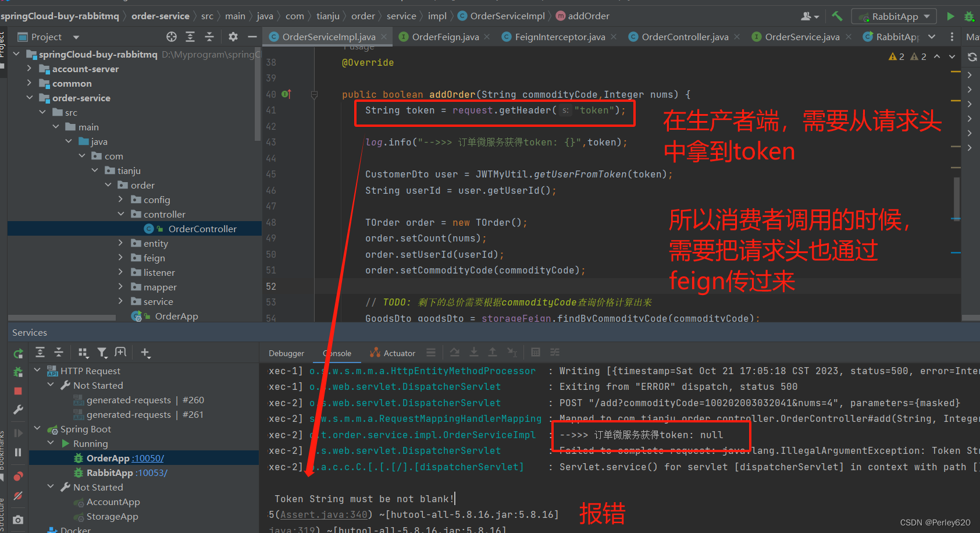Expand the account-server module

point(30,69)
